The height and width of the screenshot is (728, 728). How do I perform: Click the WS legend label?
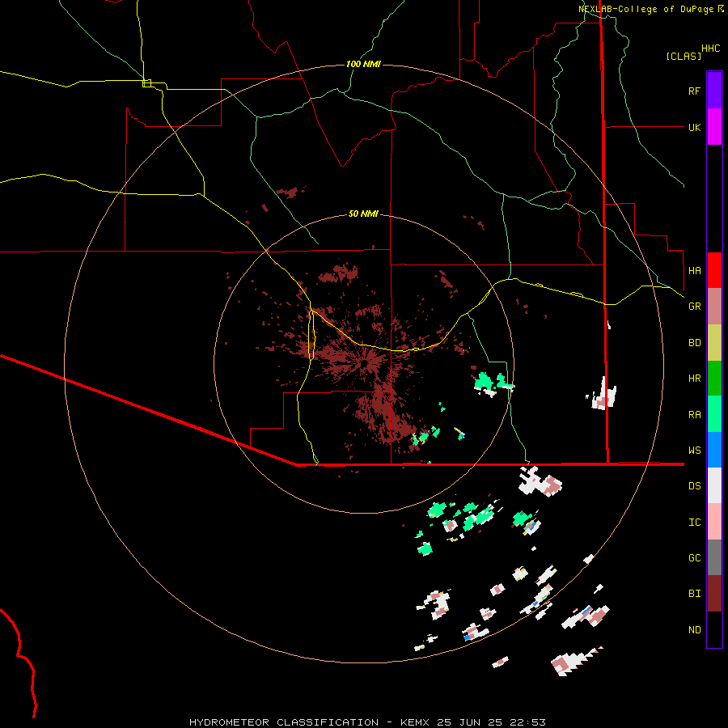694,451
